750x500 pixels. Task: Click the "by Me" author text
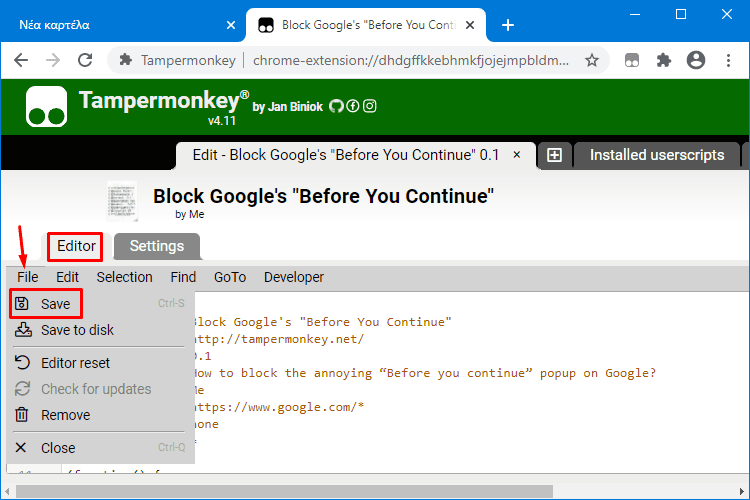tap(189, 214)
